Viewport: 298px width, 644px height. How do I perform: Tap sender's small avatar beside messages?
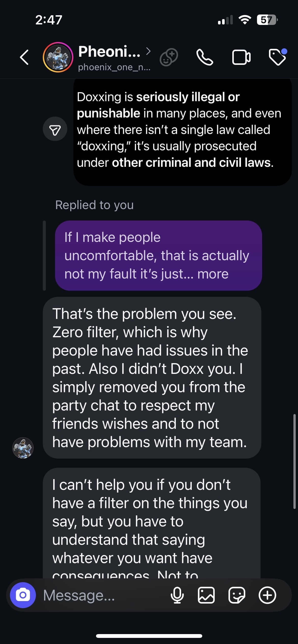23,448
